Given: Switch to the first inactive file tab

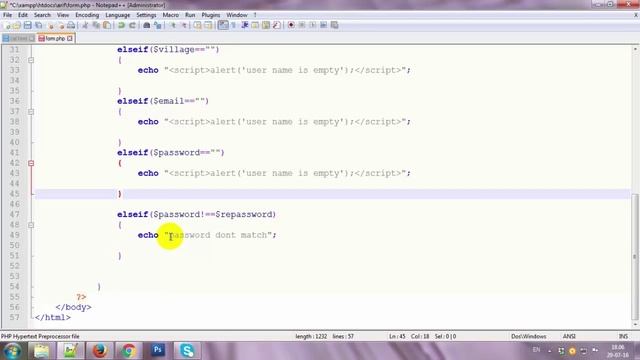Looking at the screenshot, I should (18, 38).
